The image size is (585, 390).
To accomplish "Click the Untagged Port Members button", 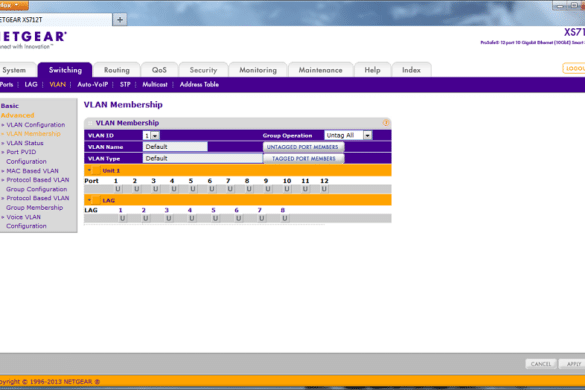I will click(303, 147).
